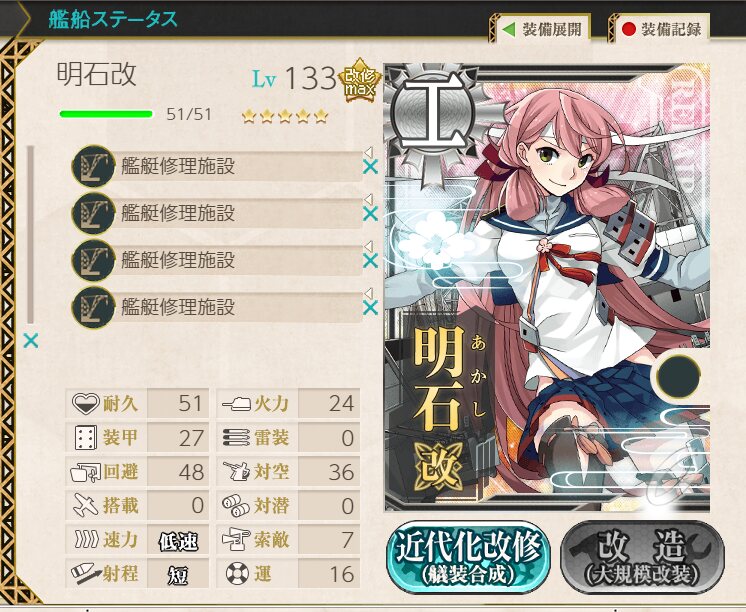The image size is (746, 612).
Task: Remove the second 艦艇修理施設 with its X
Action: point(370,214)
